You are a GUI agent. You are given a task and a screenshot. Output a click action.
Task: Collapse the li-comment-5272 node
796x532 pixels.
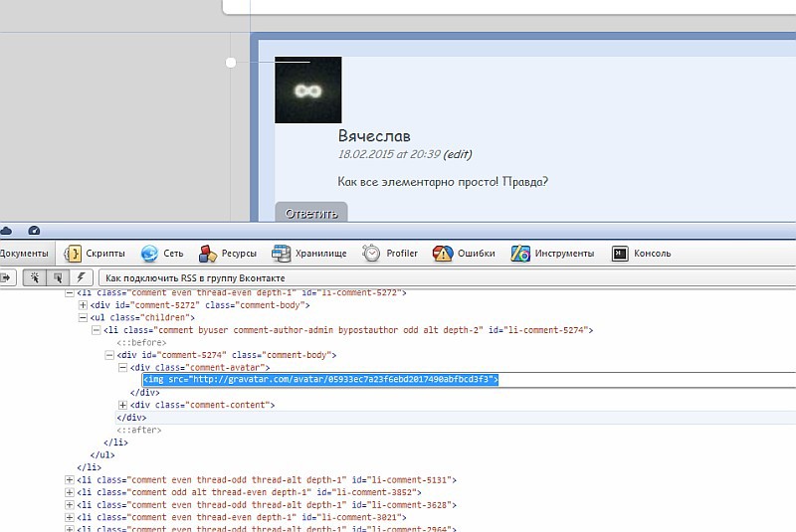pos(70,292)
